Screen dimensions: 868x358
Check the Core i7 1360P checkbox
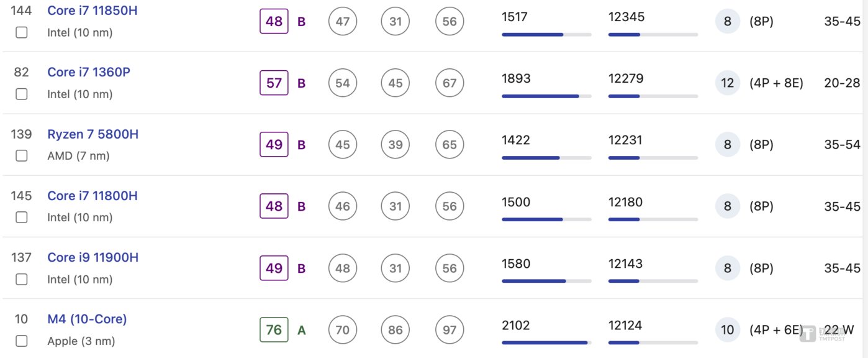coord(22,94)
